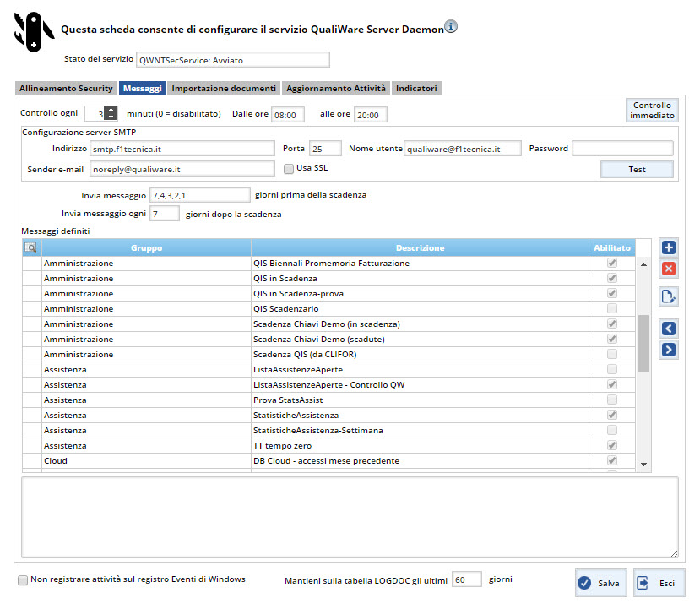Click the SMTP Password input field

tap(622, 149)
